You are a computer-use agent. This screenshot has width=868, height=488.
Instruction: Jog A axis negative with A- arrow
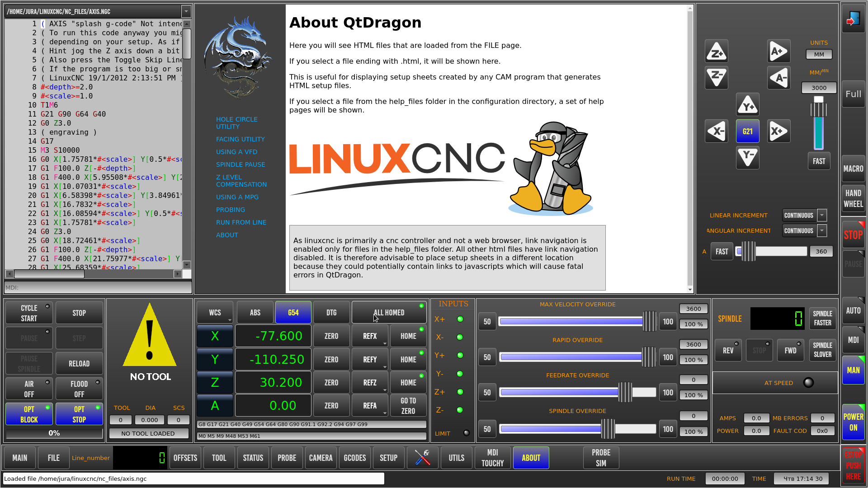pyautogui.click(x=778, y=78)
